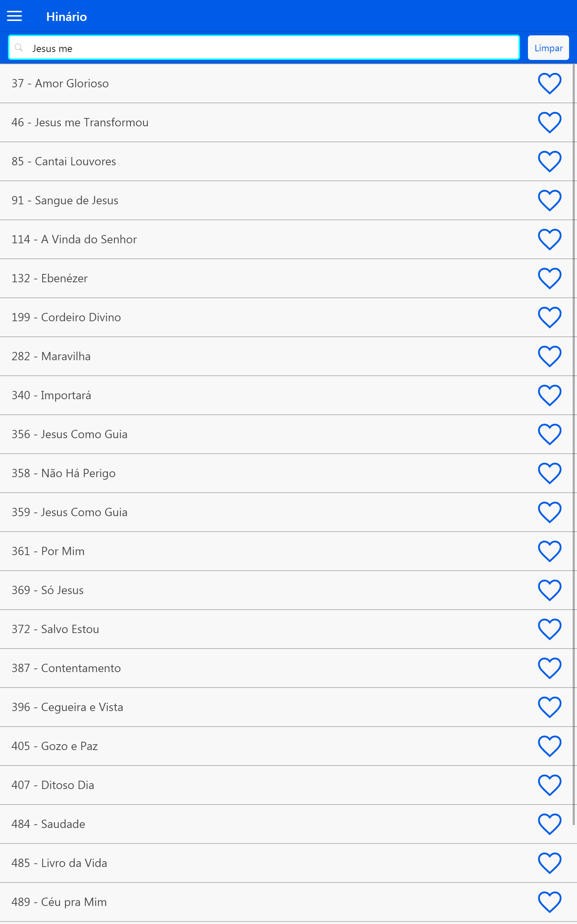Tap the heart next to 282 Maravilha

550,356
